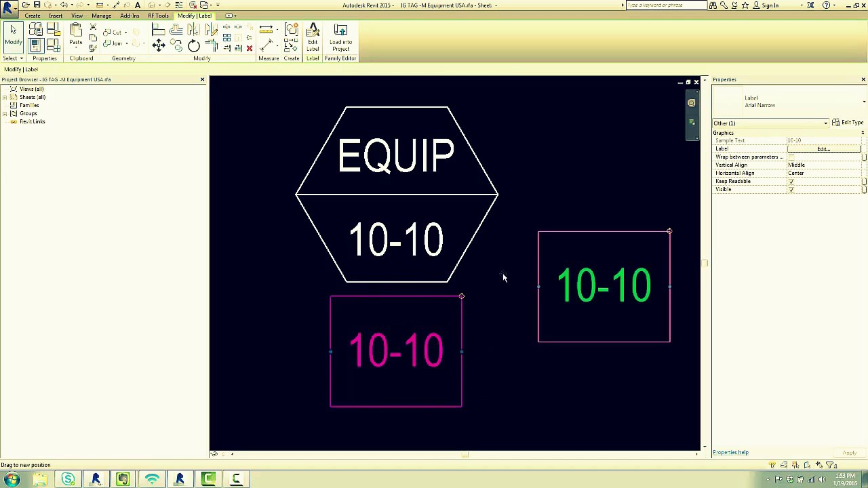Click the Cut to clipboard scissors icon

pos(93,28)
